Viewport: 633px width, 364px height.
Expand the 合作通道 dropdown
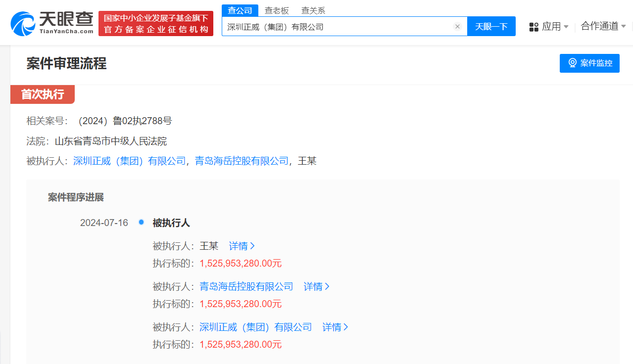pyautogui.click(x=602, y=27)
